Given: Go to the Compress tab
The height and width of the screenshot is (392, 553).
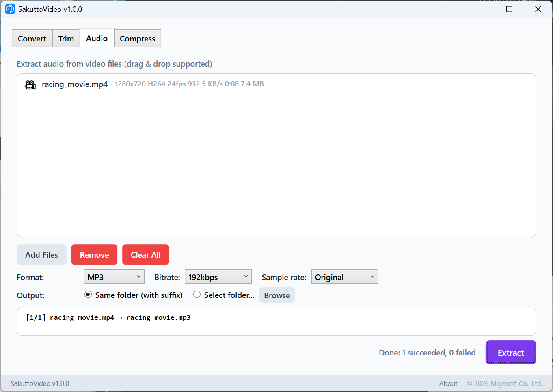Looking at the screenshot, I should point(138,39).
